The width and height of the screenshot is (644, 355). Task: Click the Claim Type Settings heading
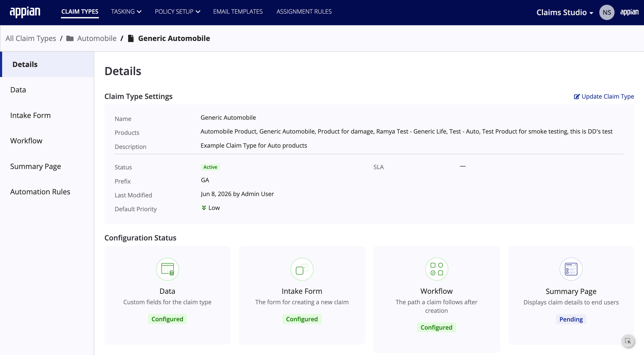[x=138, y=96]
